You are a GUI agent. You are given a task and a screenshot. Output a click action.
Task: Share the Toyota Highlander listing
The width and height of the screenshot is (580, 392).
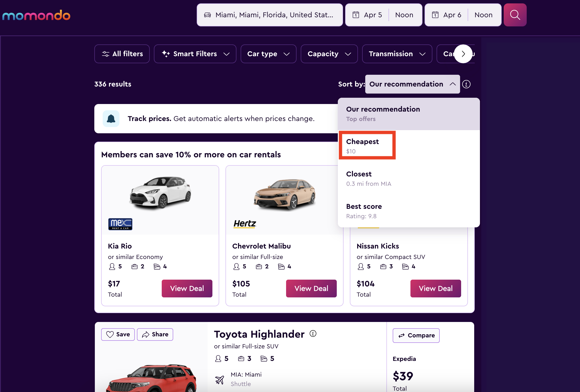pyautogui.click(x=155, y=335)
